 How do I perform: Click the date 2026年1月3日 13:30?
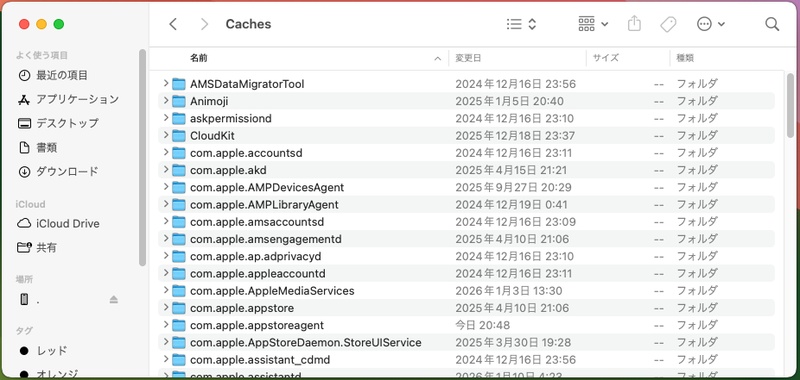(x=509, y=291)
